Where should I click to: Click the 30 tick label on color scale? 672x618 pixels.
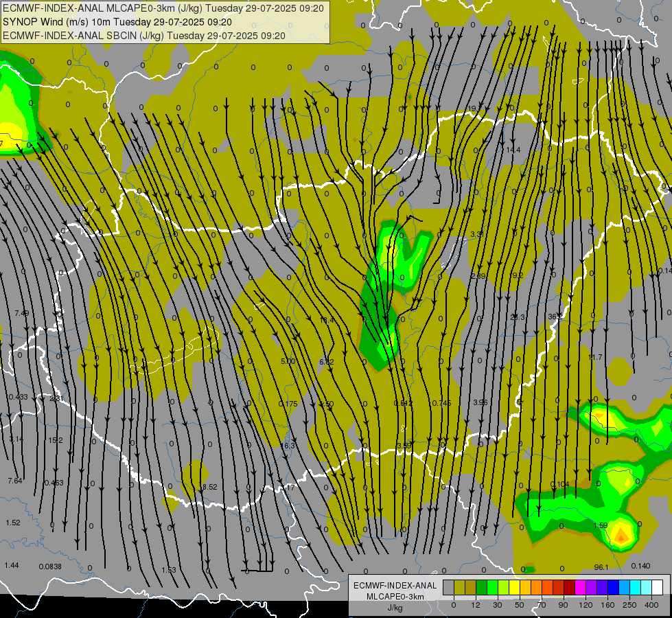tap(497, 605)
